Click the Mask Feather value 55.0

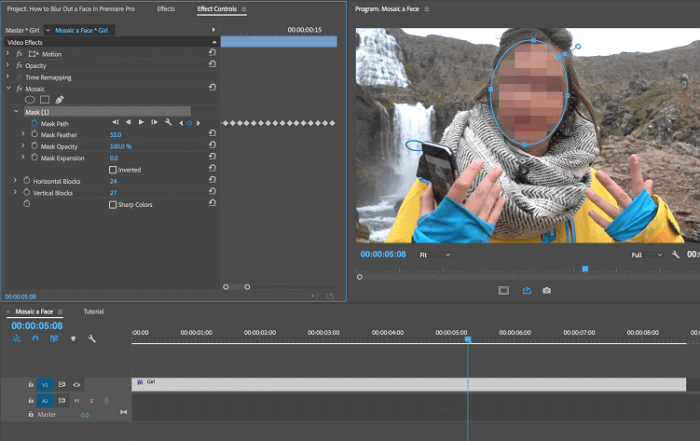coord(115,135)
